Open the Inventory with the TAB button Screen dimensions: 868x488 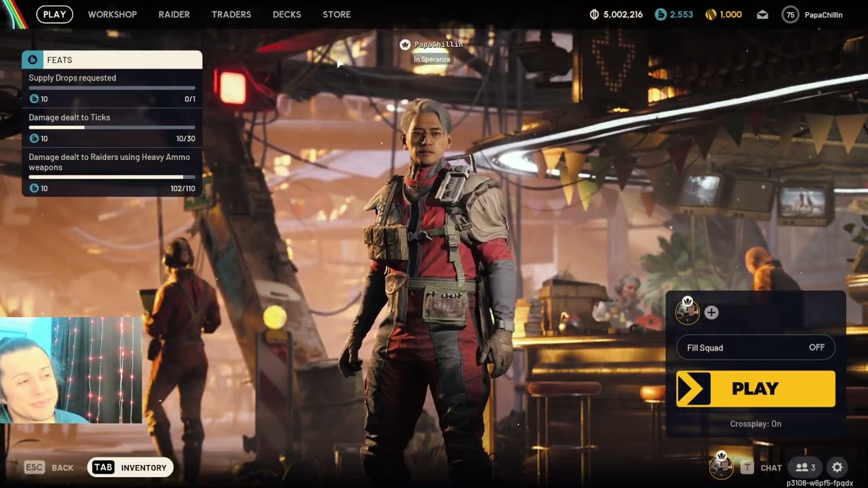[x=130, y=467]
